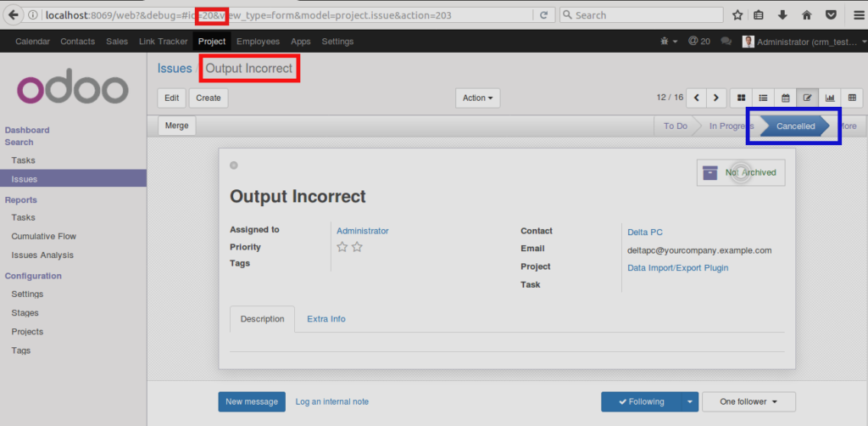Screen dimensions: 868x426
Task: Go to previous issue record arrow
Action: tap(697, 98)
